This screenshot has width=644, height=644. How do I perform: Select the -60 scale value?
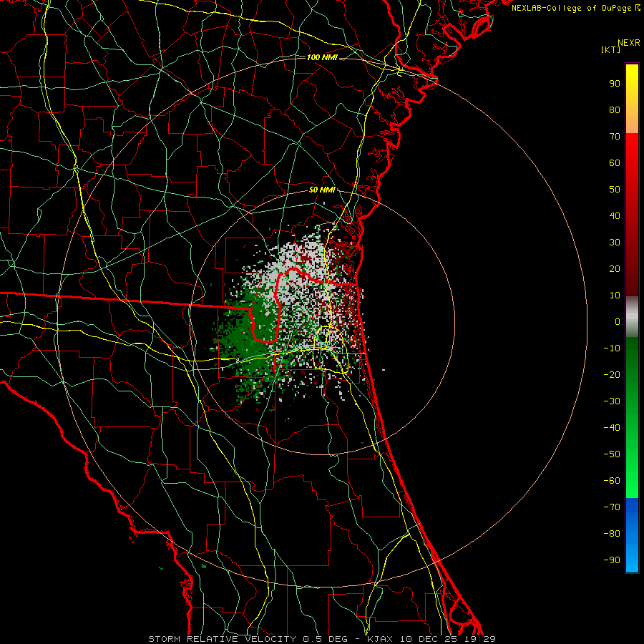[612, 481]
